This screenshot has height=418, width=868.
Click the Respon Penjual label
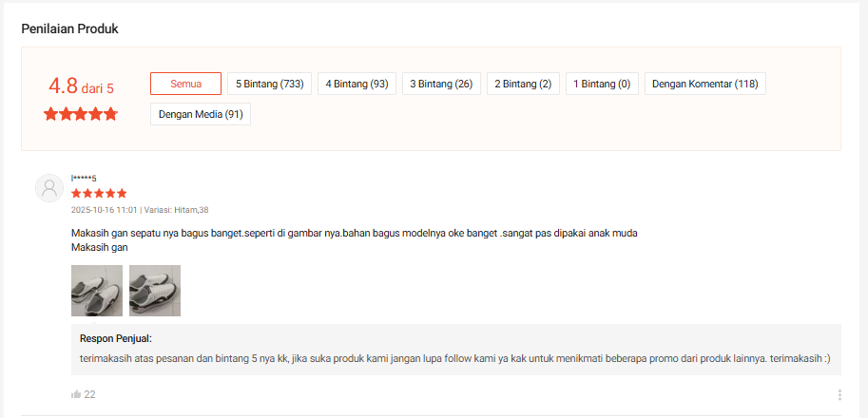[x=116, y=338]
